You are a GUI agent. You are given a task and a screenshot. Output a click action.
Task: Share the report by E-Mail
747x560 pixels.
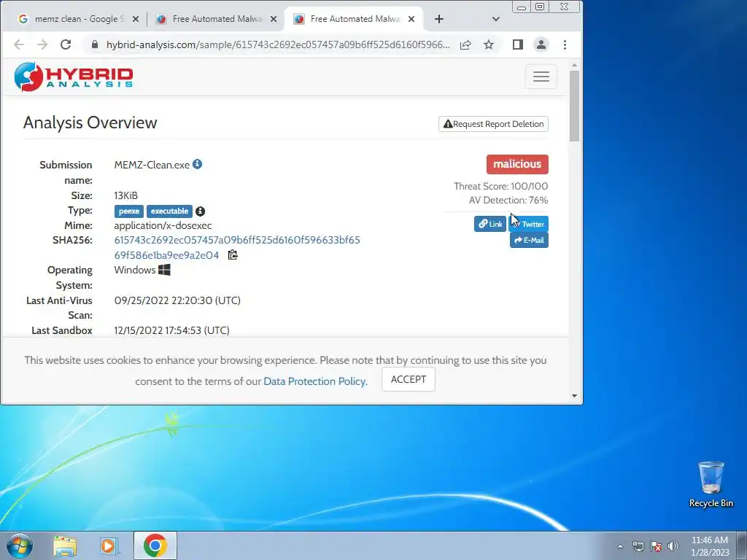tap(530, 240)
